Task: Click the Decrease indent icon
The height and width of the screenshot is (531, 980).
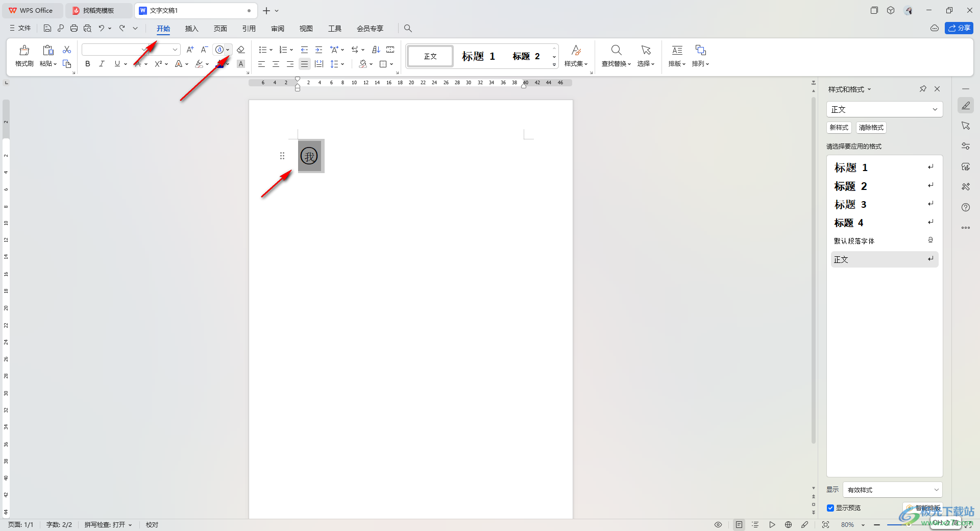Action: pyautogui.click(x=305, y=50)
